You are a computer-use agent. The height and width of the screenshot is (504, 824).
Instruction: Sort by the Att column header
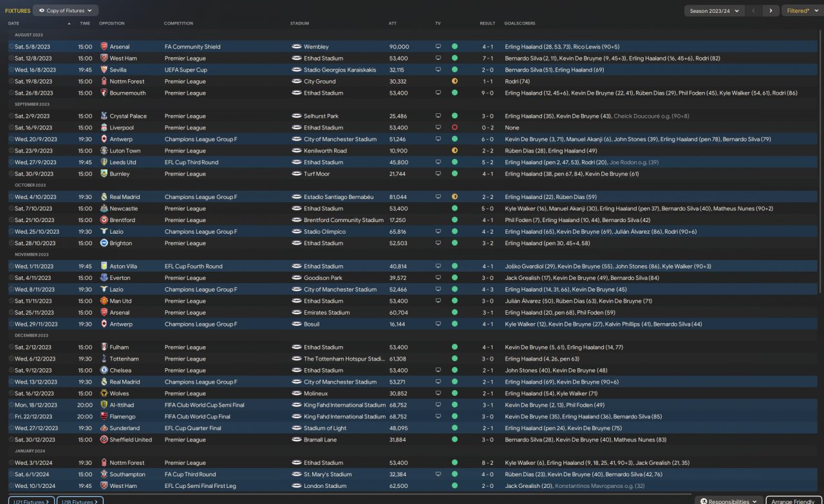[393, 24]
